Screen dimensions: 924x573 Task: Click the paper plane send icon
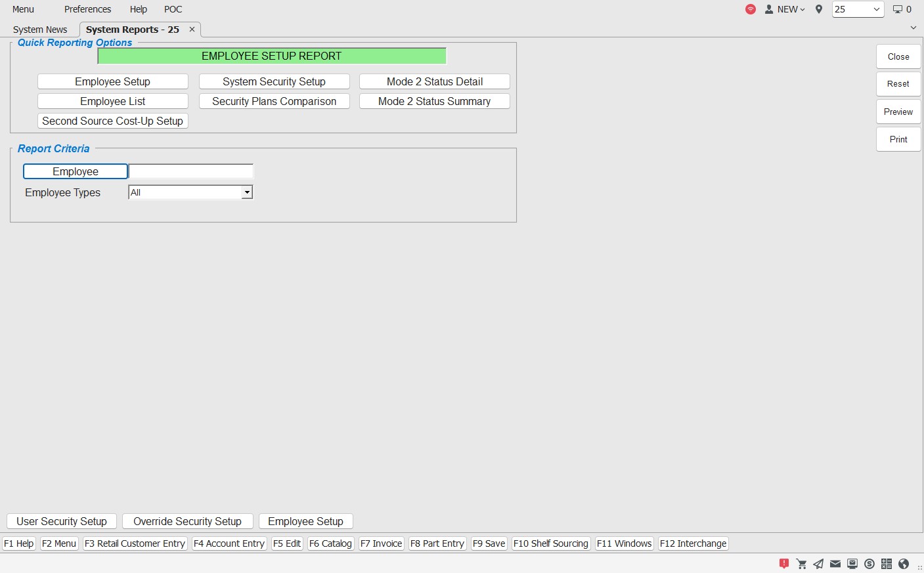click(x=818, y=564)
